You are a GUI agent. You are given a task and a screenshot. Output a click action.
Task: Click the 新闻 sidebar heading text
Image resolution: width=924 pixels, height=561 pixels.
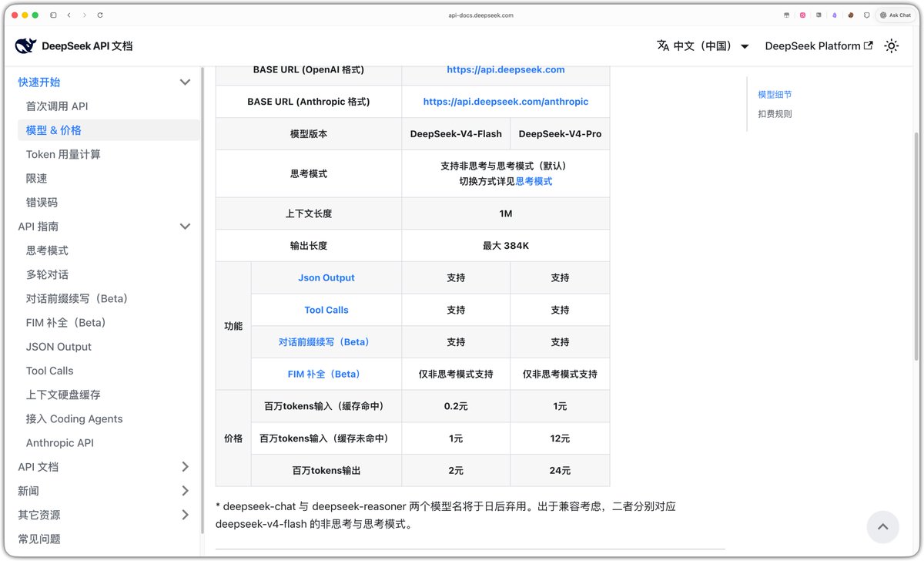pyautogui.click(x=28, y=491)
